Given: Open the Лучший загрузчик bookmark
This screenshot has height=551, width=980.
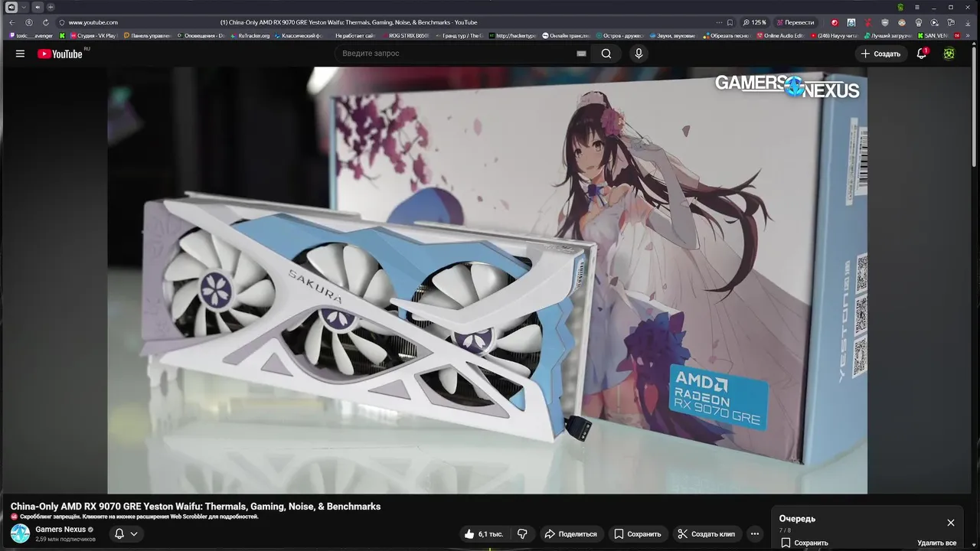Looking at the screenshot, I should pyautogui.click(x=887, y=35).
